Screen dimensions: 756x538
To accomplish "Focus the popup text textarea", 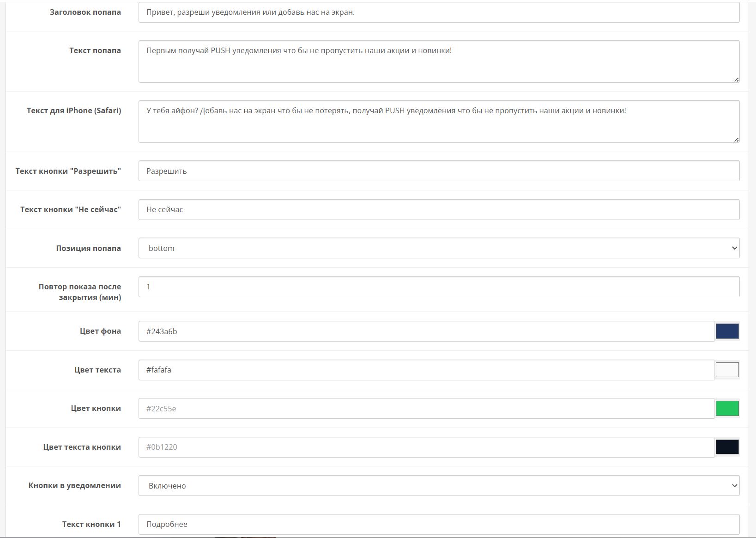I will pyautogui.click(x=439, y=61).
